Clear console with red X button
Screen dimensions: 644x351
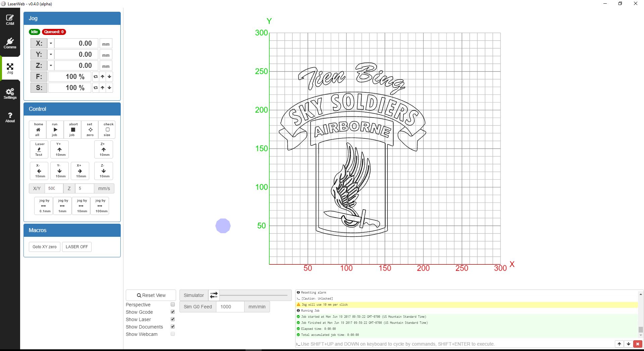pyautogui.click(x=638, y=344)
